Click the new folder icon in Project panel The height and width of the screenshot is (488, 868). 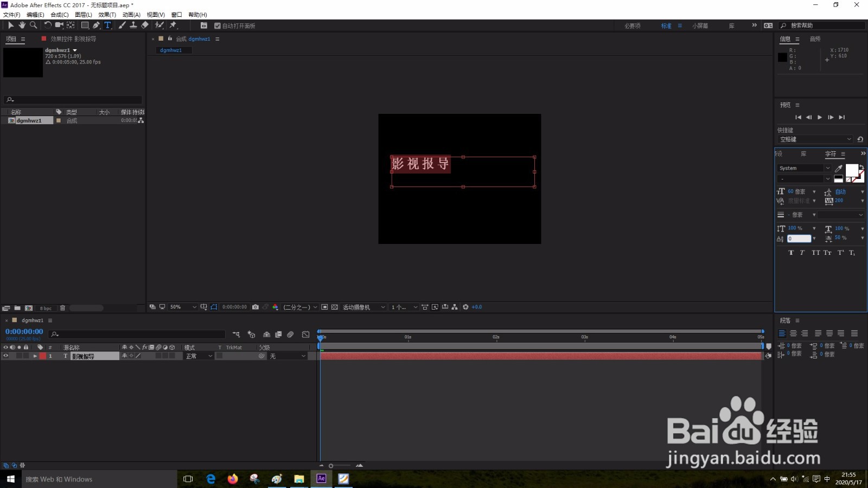[x=17, y=308]
